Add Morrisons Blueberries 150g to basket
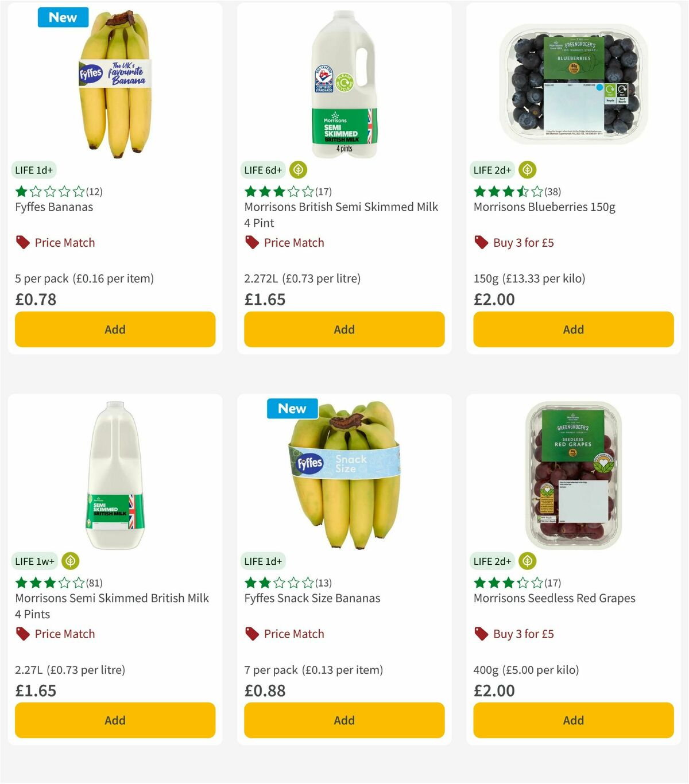 (x=573, y=329)
